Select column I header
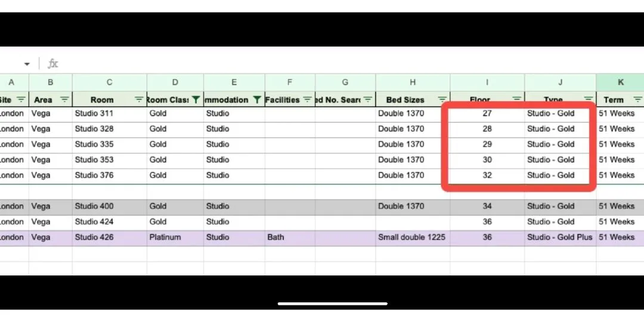The image size is (644, 322). (x=487, y=82)
